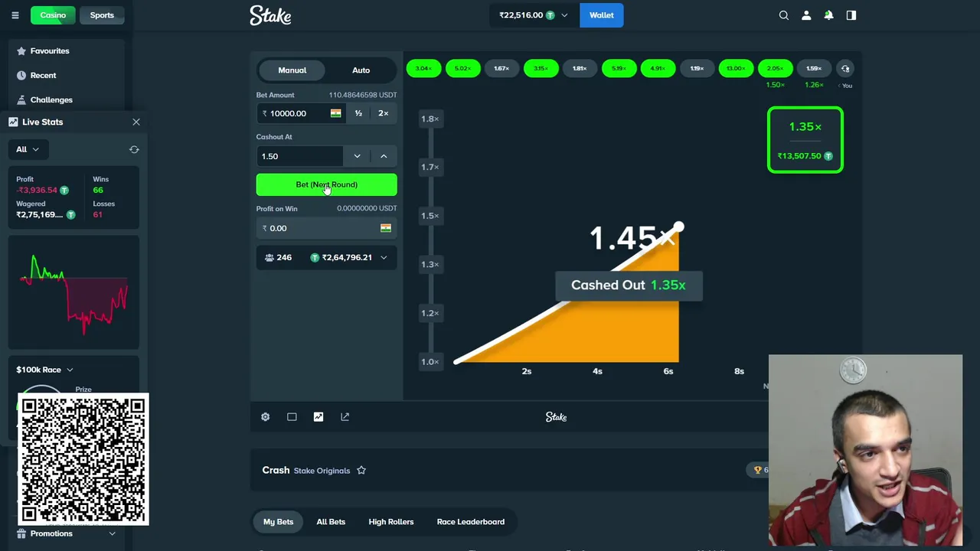
Task: Click the Live Stats chart icon
Action: point(13,122)
